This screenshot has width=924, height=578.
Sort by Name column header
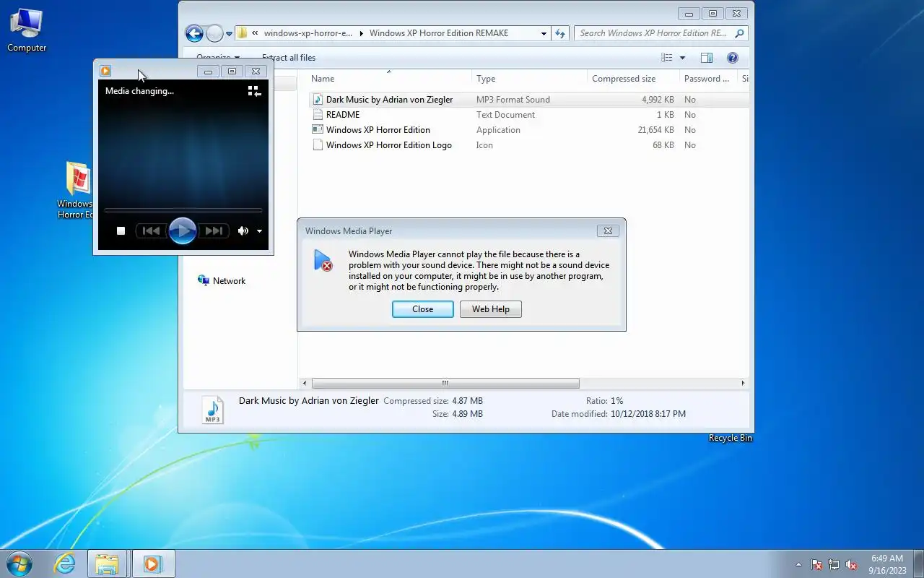[390, 79]
